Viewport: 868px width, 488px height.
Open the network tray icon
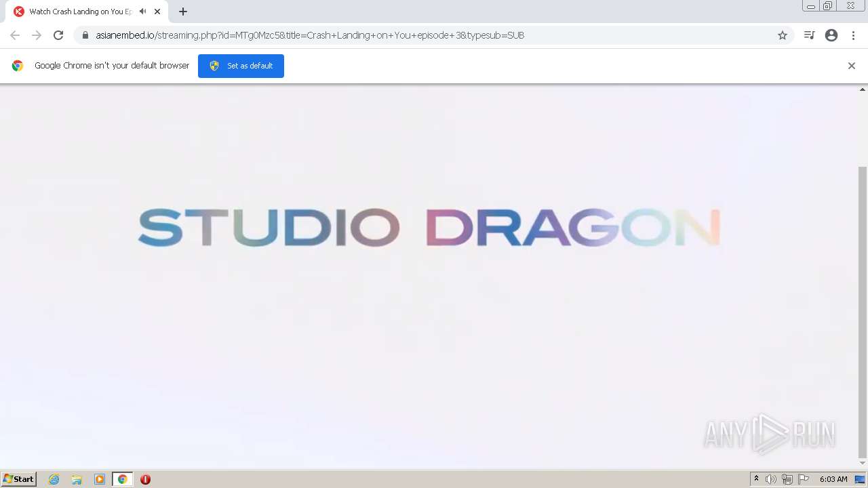click(787, 479)
